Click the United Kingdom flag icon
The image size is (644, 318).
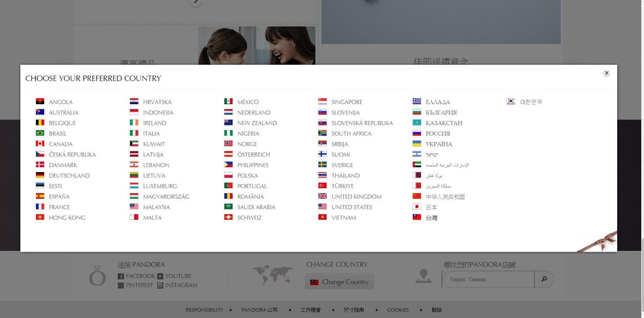point(322,197)
